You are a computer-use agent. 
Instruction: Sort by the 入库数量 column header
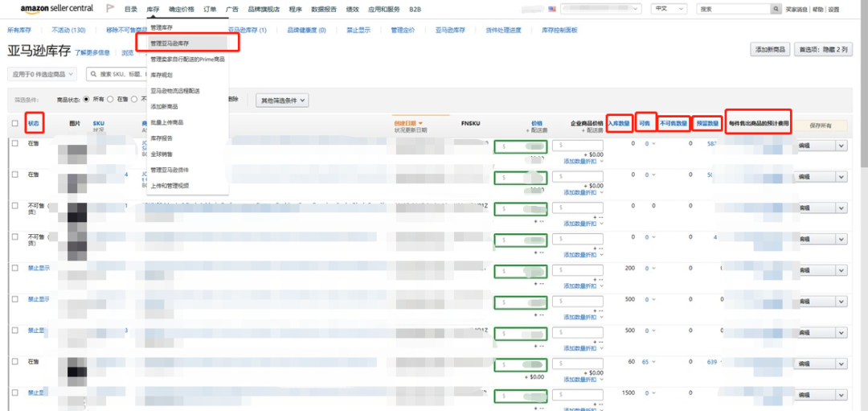click(619, 124)
